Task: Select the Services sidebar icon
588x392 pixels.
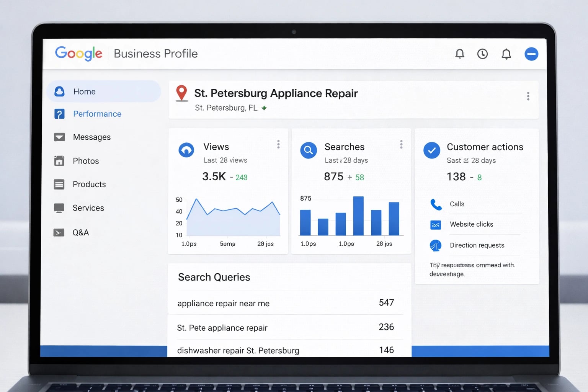Action: (x=59, y=208)
